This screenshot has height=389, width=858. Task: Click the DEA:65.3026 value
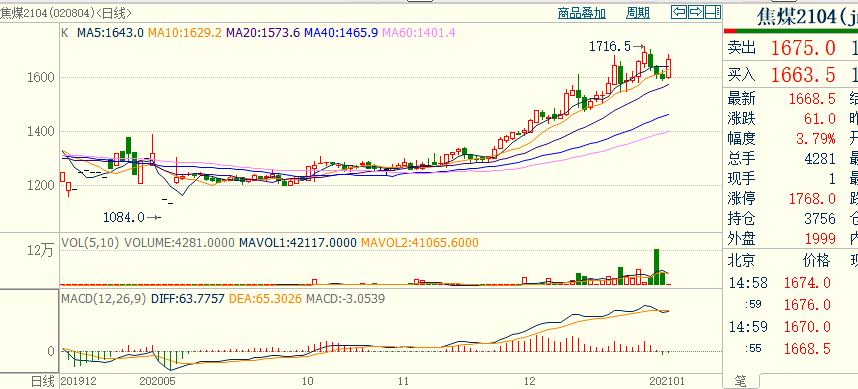[x=265, y=299]
